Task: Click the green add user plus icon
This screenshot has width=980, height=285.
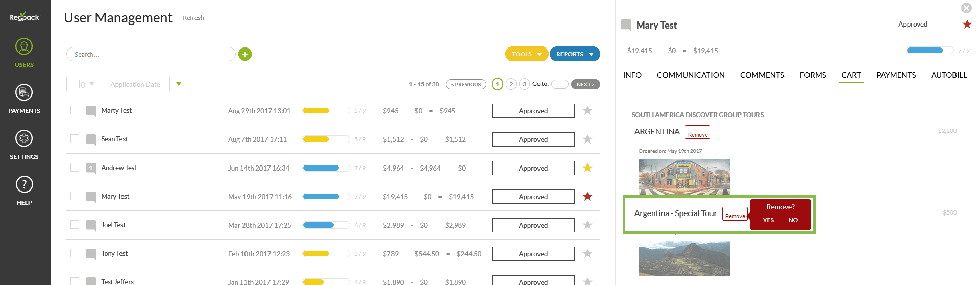Action: pyautogui.click(x=245, y=54)
